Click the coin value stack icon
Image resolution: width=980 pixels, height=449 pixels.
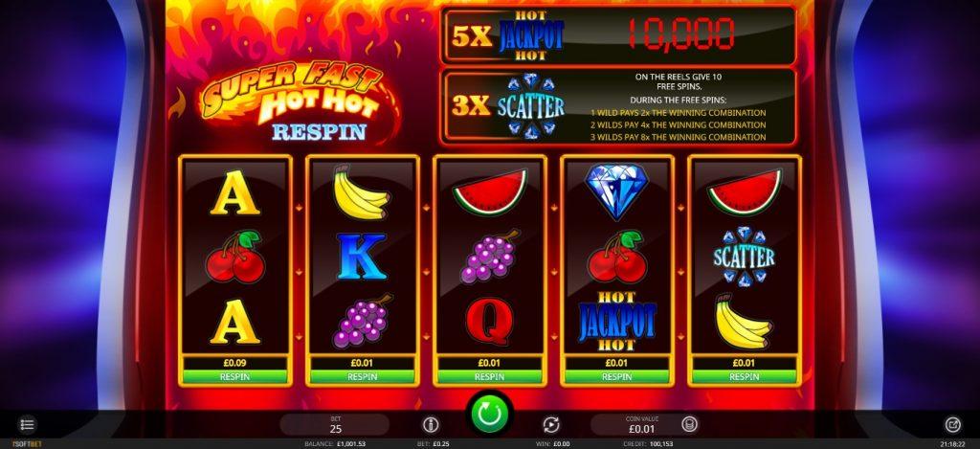689,424
